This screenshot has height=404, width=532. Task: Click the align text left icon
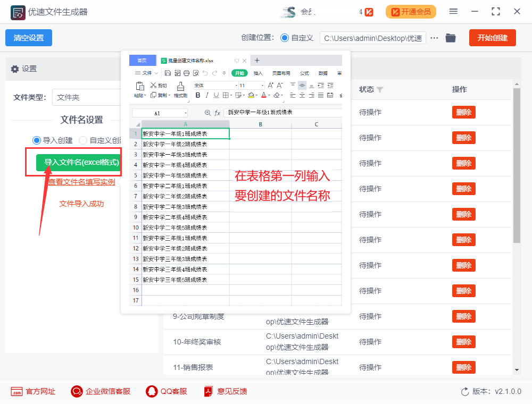click(x=293, y=95)
